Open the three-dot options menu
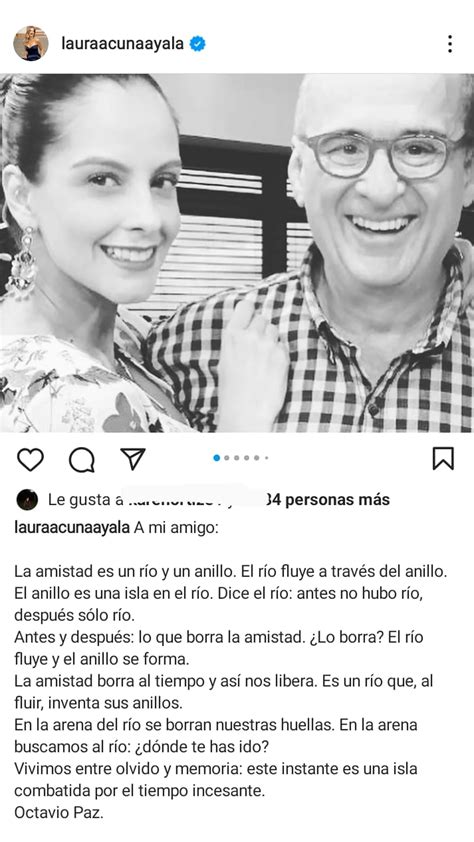Image resolution: width=474 pixels, height=842 pixels. coord(450,44)
